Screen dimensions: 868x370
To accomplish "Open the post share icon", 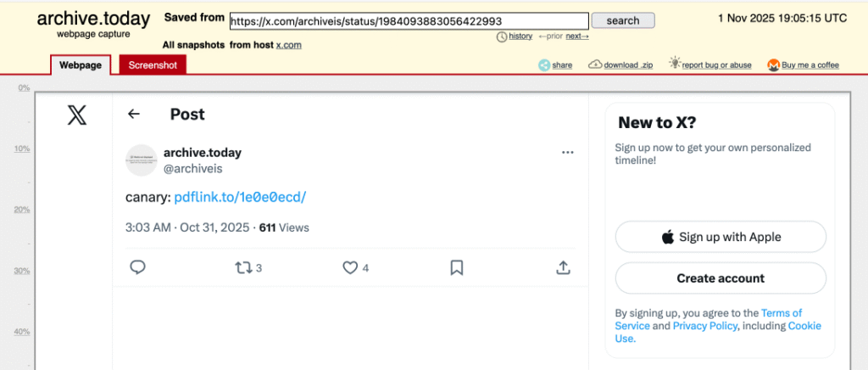I will [563, 267].
